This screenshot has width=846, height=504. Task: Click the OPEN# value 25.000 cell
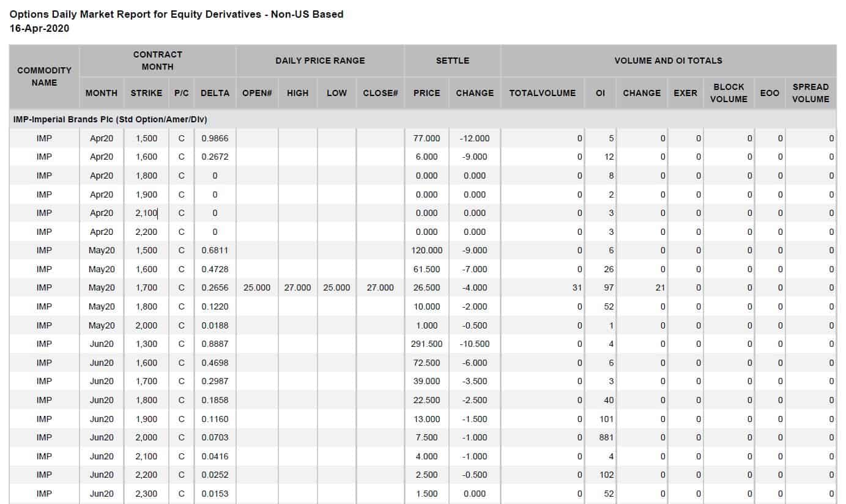pos(257,287)
